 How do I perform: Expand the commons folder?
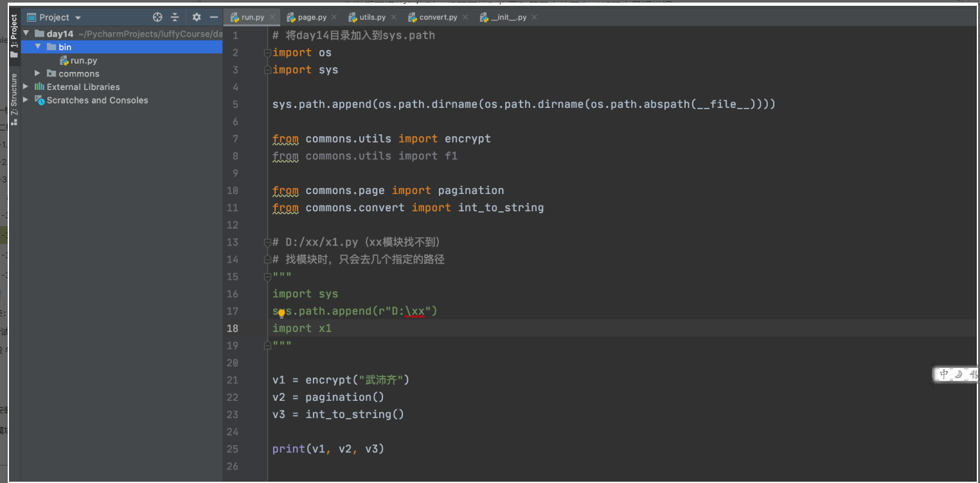click(x=38, y=74)
